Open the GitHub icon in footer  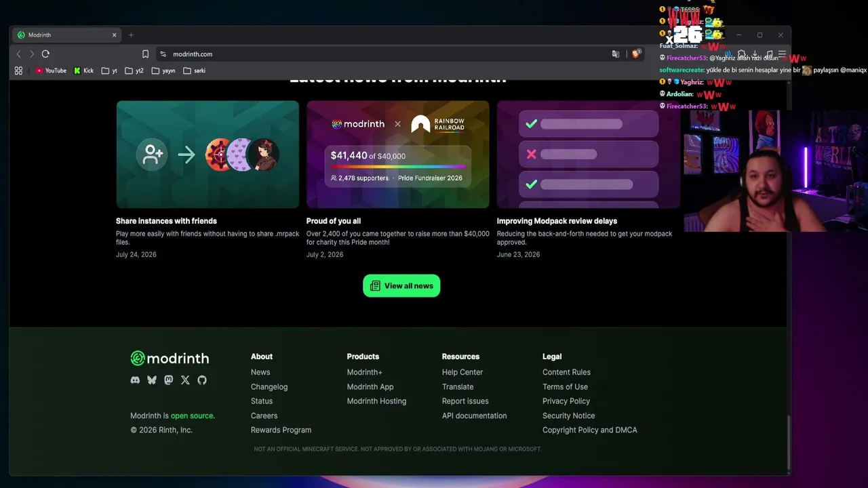click(x=202, y=380)
